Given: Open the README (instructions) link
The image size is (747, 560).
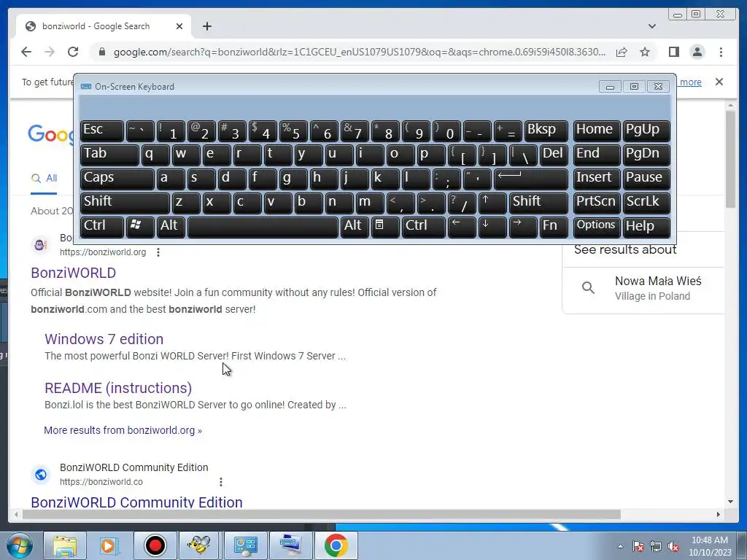Looking at the screenshot, I should click(118, 388).
